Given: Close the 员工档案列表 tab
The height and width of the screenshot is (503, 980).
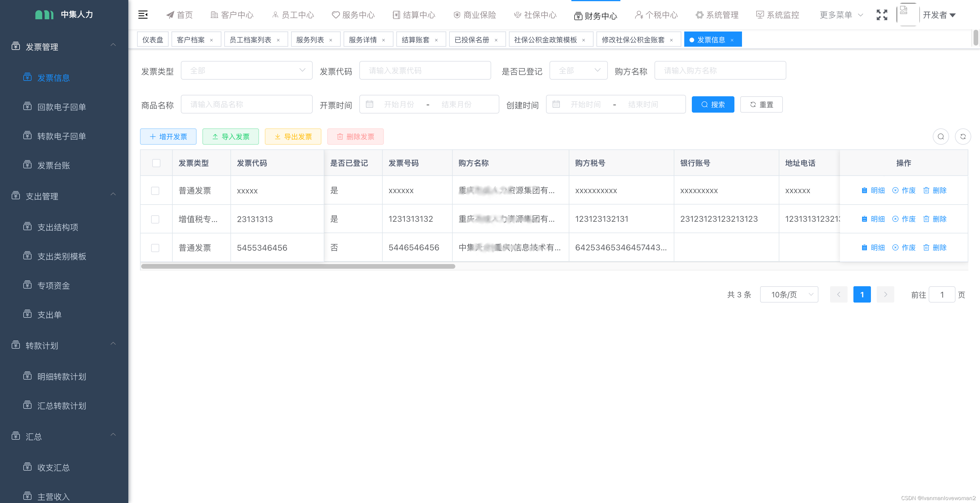Looking at the screenshot, I should coord(278,40).
